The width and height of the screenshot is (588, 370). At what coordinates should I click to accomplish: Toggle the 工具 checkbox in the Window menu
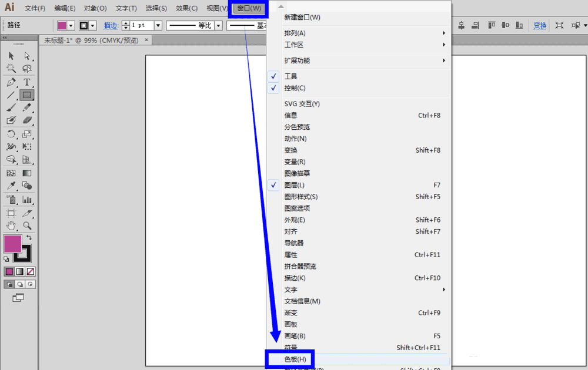pyautogui.click(x=273, y=76)
